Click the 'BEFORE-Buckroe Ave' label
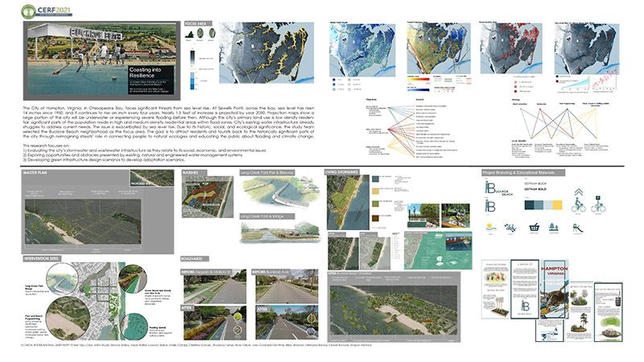 point(270,272)
